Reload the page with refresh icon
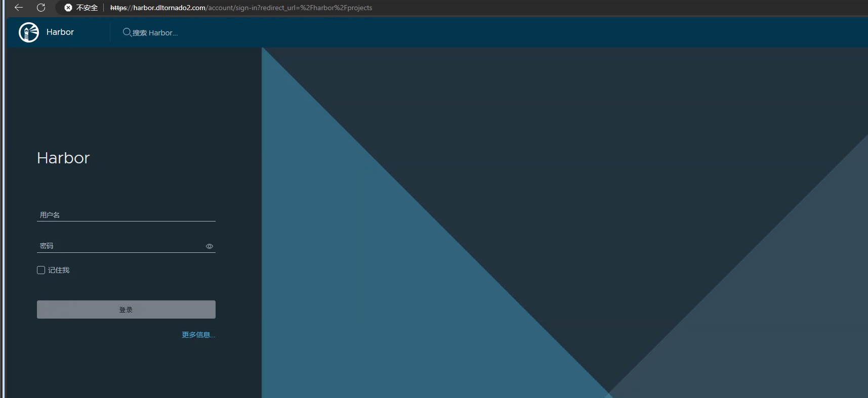Screen dimensions: 868x398 (41, 8)
